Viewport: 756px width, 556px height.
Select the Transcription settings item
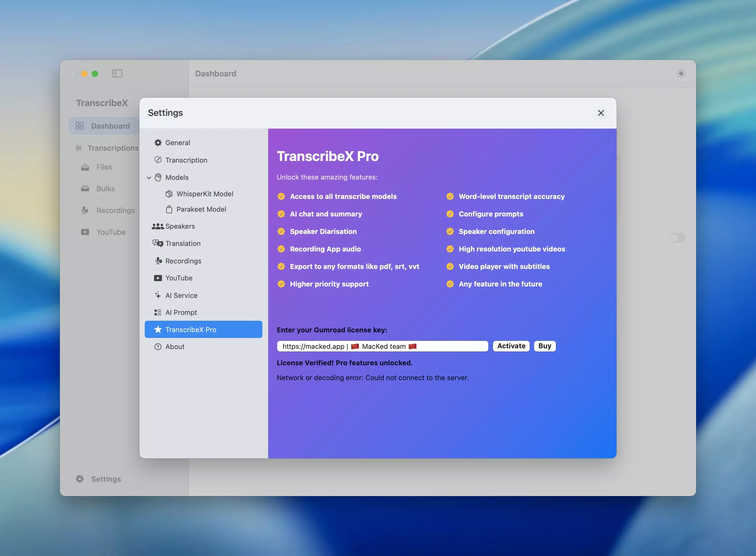pyautogui.click(x=186, y=160)
